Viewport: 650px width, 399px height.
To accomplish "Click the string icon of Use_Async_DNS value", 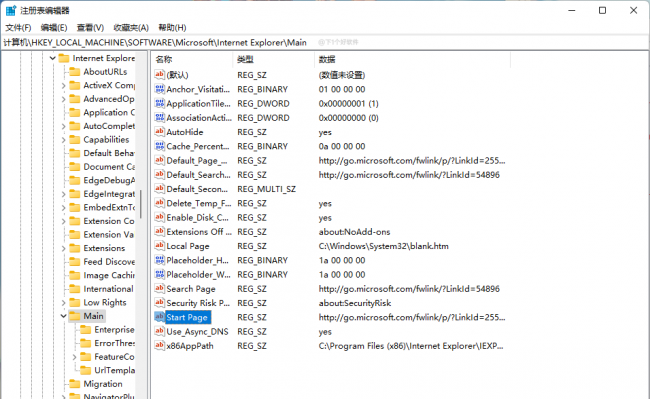I will (x=160, y=331).
